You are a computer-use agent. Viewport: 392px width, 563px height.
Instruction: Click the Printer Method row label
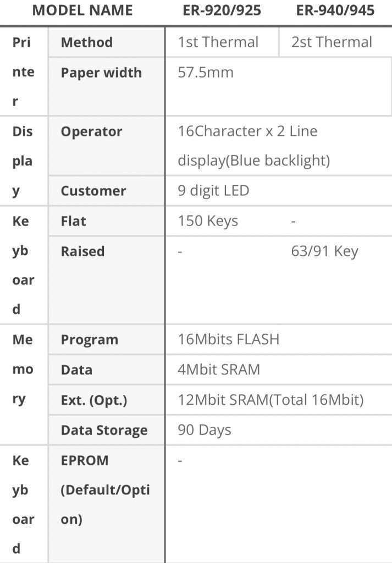pos(87,42)
